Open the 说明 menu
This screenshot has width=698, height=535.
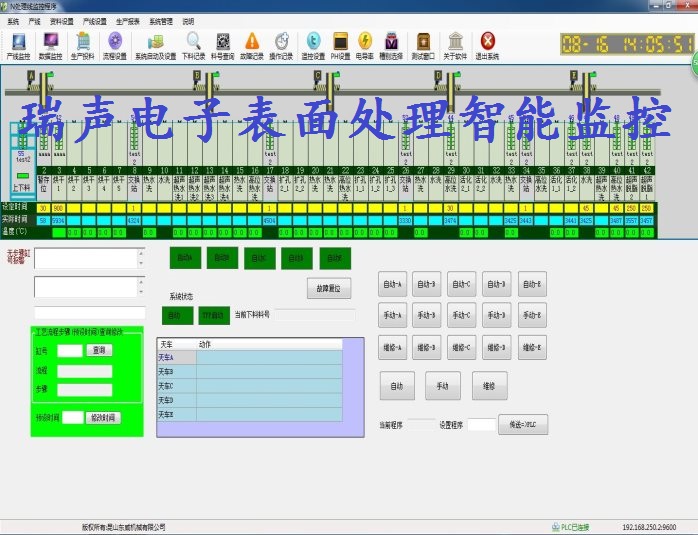coord(188,21)
